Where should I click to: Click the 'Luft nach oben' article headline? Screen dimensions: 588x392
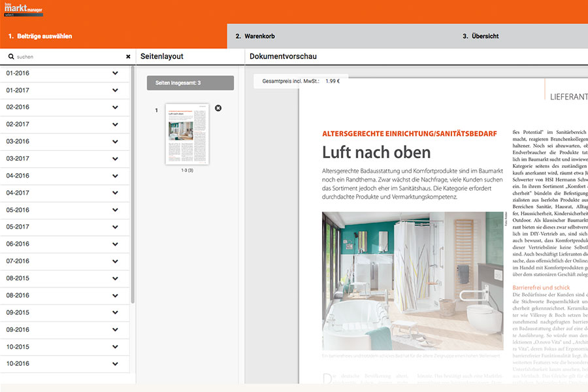pyautogui.click(x=376, y=153)
